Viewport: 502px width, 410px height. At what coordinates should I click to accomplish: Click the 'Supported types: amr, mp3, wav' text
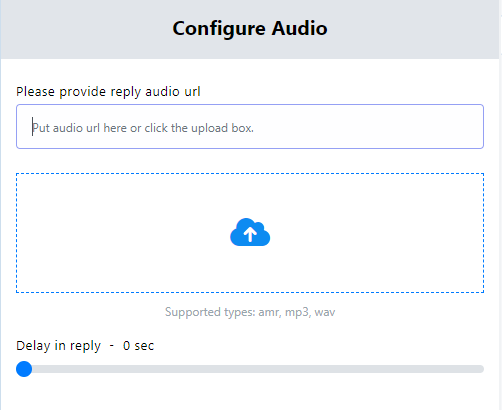tap(250, 312)
